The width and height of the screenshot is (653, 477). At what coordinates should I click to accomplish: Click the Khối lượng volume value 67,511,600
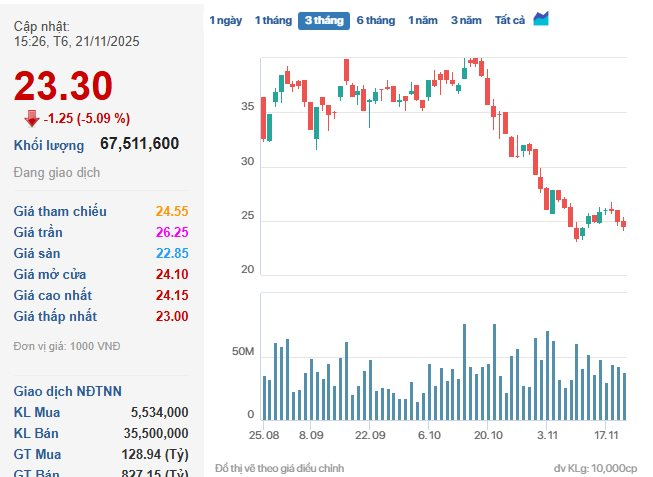139,144
